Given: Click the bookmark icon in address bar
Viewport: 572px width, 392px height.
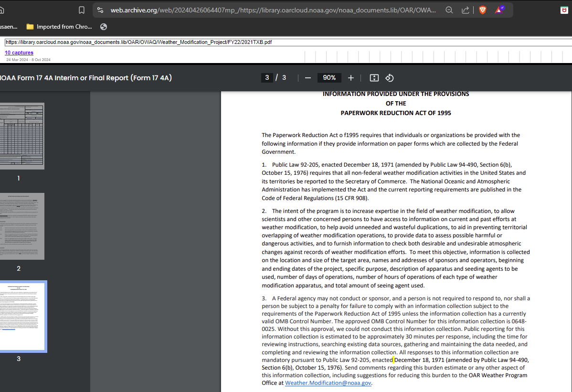Looking at the screenshot, I should tap(82, 10).
